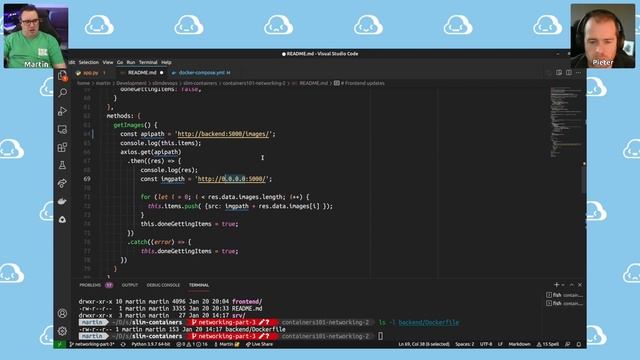Select the Python 3.9.7 64-bit interpreter item
640x360 pixels.
(151, 344)
